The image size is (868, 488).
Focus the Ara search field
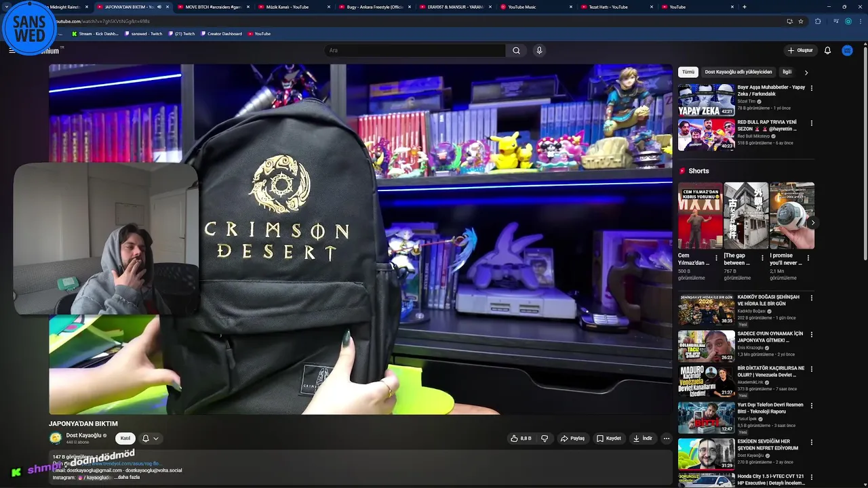415,50
